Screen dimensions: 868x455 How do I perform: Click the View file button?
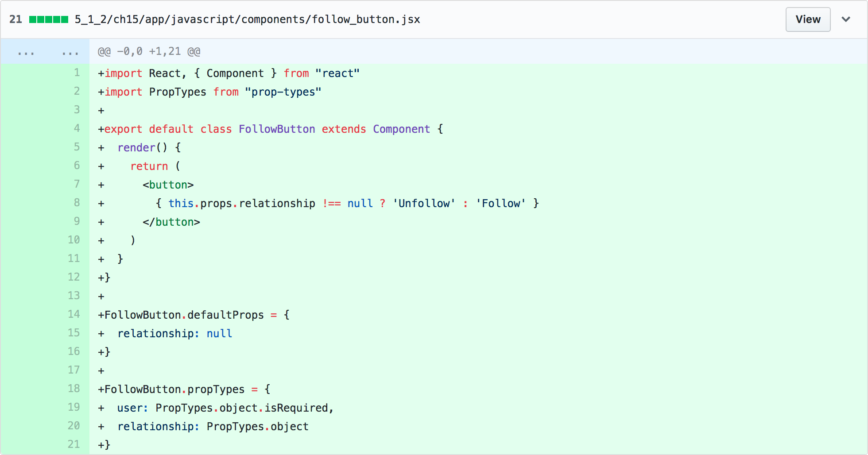tap(808, 19)
